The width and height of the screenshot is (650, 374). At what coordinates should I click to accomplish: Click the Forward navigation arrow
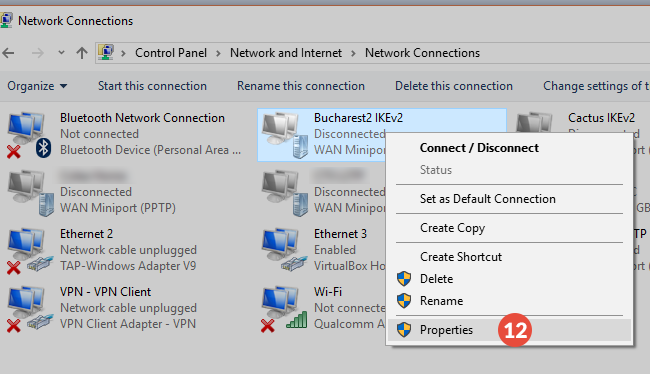(38, 53)
